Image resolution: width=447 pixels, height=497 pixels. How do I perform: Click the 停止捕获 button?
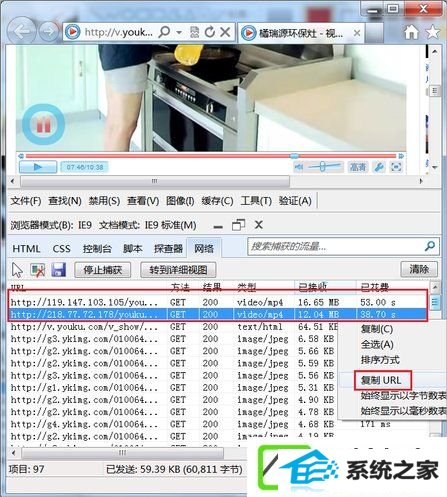(102, 270)
